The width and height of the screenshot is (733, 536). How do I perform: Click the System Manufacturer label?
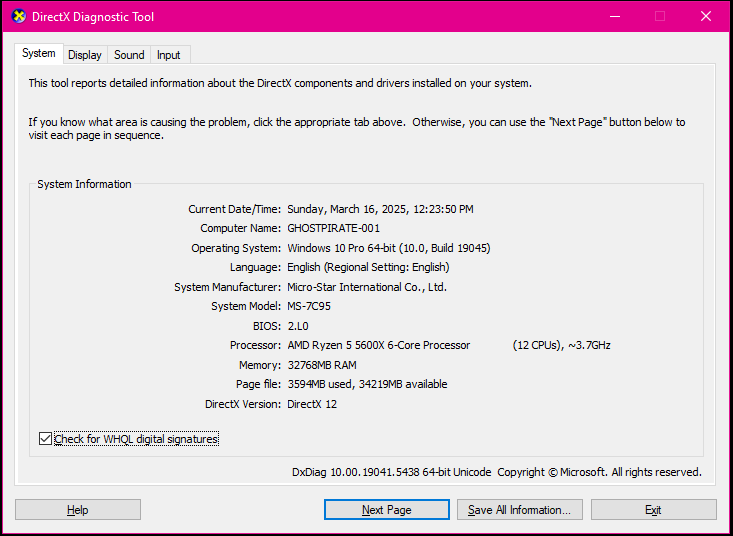[x=228, y=287]
